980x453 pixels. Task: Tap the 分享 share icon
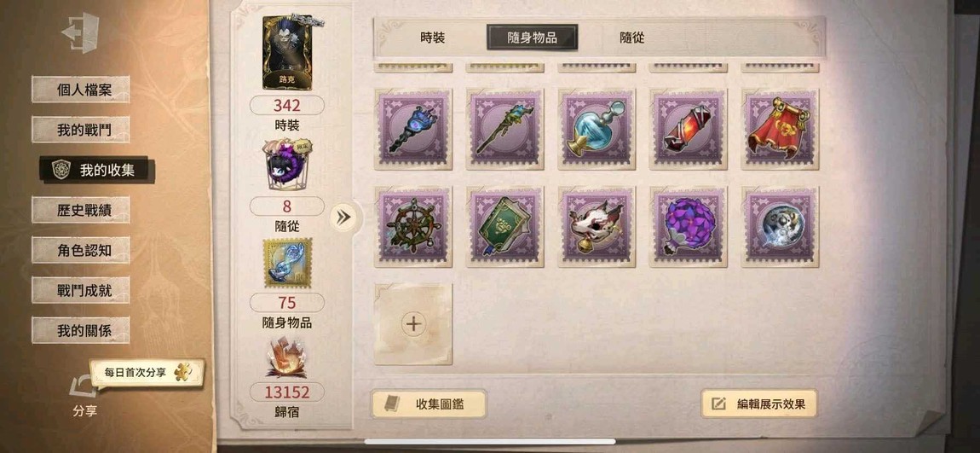[84, 387]
